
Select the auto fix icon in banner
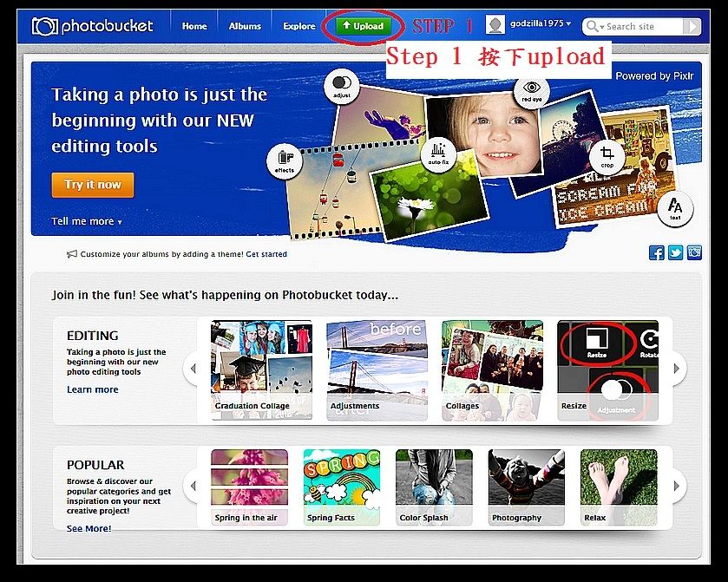coord(438,154)
